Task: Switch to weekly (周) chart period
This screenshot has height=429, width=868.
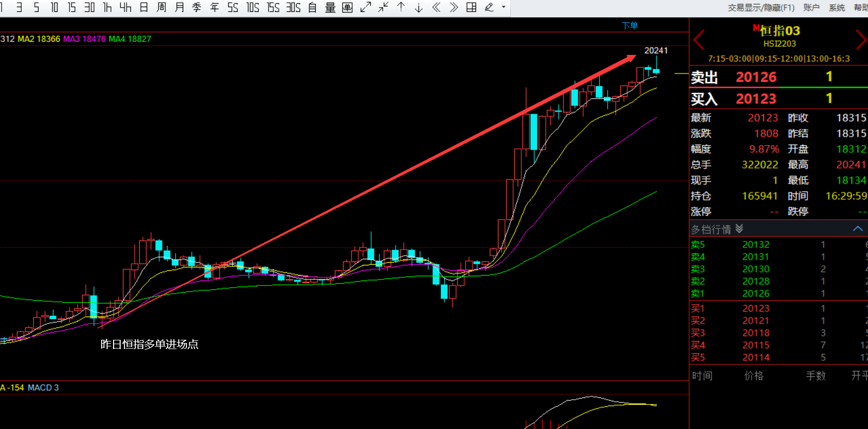Action: click(161, 8)
